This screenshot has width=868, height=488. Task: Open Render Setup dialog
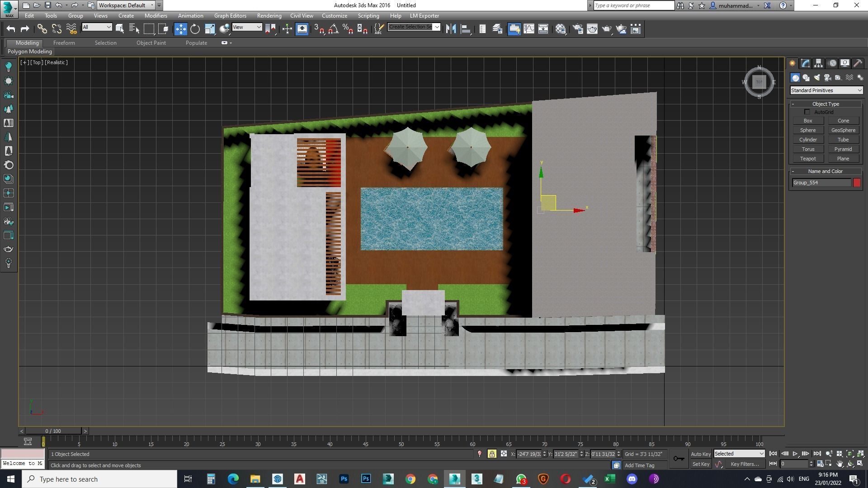578,29
